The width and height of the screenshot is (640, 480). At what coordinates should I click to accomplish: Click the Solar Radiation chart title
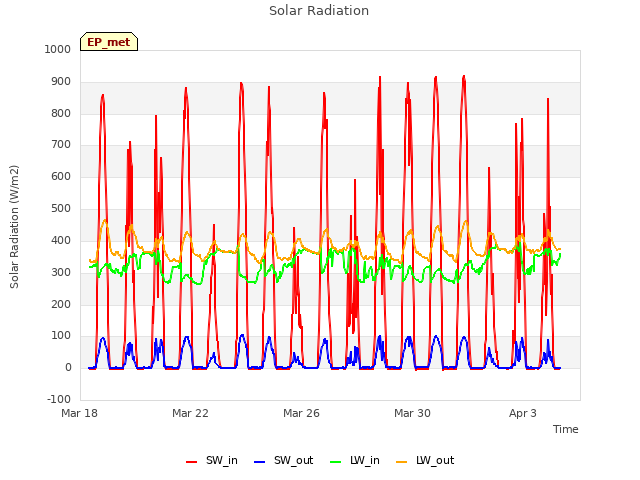319,11
